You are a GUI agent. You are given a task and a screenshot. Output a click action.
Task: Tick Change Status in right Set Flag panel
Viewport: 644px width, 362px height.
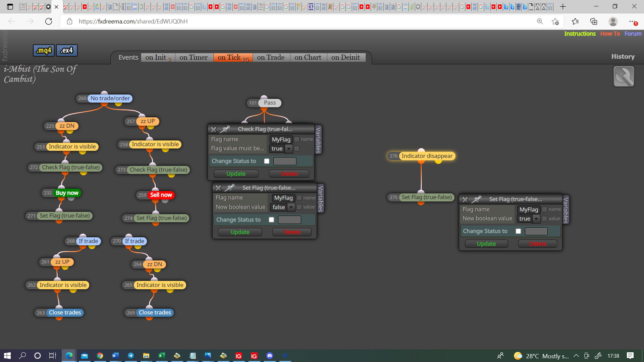click(518, 231)
